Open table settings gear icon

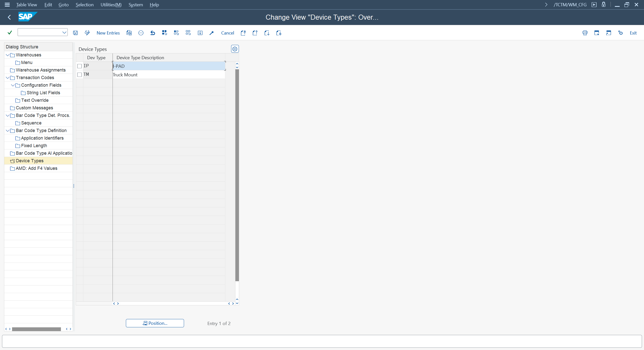235,49
